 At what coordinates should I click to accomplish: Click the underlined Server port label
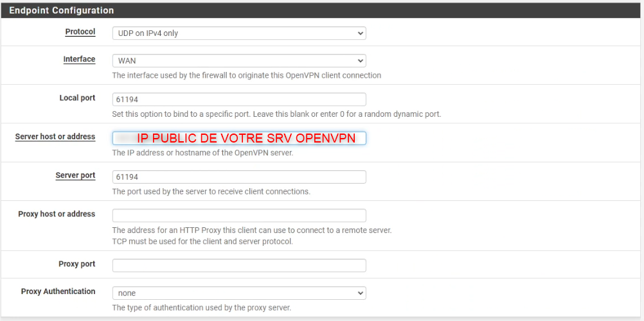point(75,175)
